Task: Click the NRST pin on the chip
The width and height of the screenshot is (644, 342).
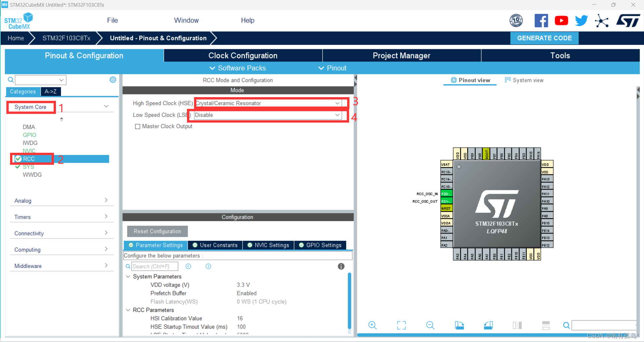Action: pyautogui.click(x=446, y=208)
